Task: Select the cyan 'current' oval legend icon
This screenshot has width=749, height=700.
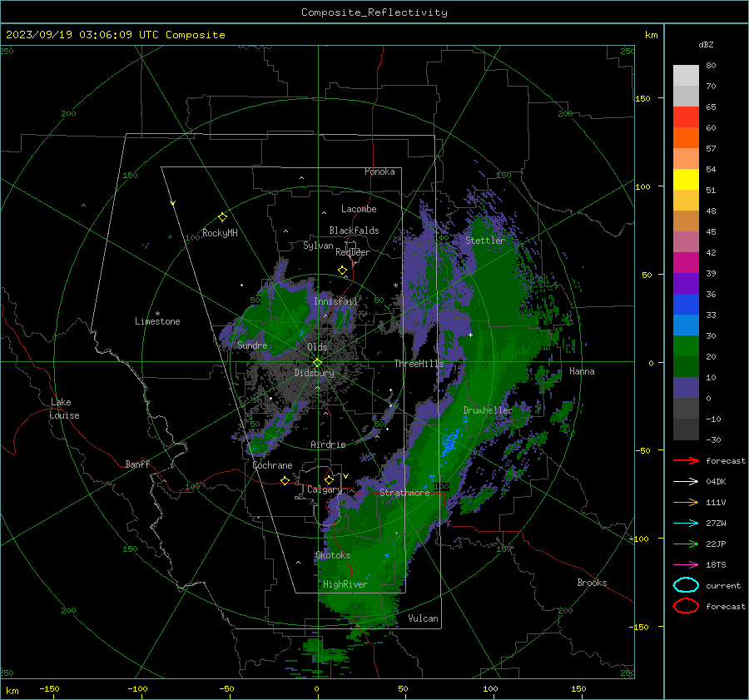Action: [x=686, y=585]
